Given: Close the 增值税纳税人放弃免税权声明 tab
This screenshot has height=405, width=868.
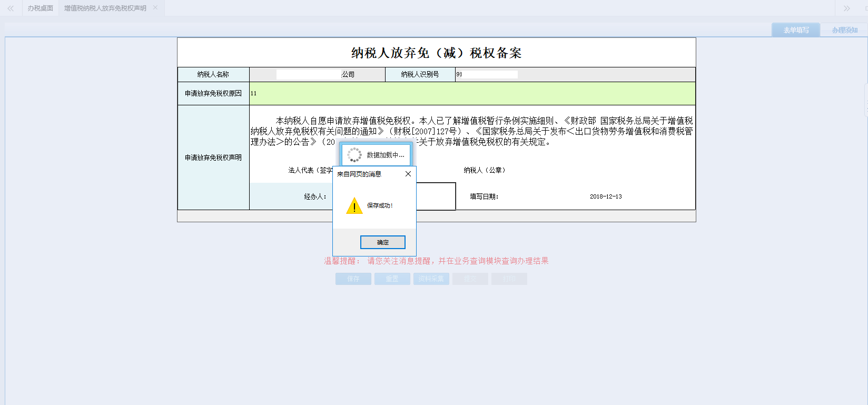Looking at the screenshot, I should pyautogui.click(x=155, y=8).
